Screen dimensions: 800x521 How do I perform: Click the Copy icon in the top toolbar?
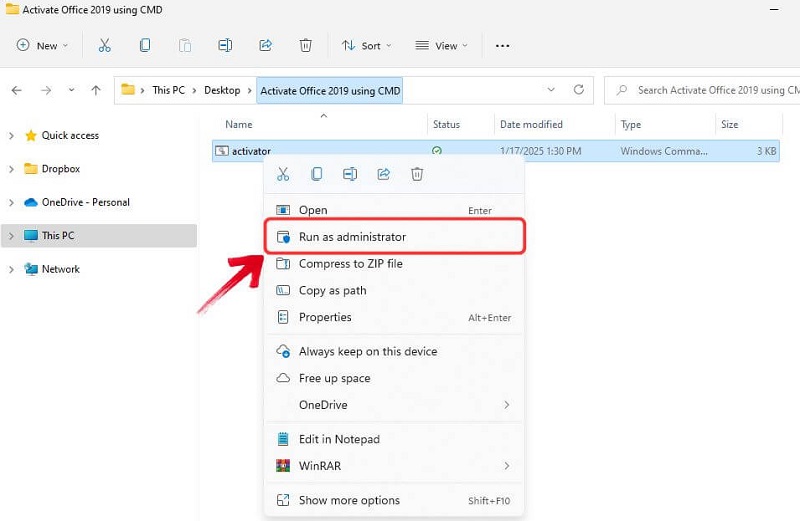[145, 45]
